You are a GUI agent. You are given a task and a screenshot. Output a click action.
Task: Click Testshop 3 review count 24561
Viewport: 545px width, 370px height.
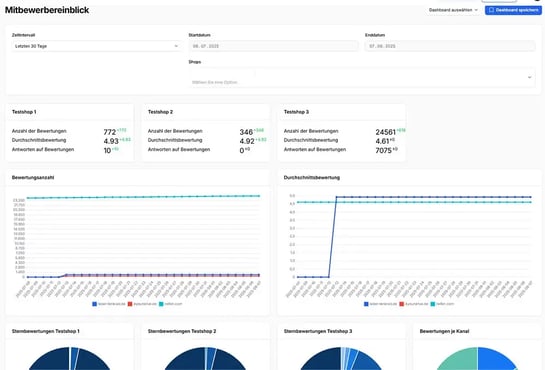[385, 132]
